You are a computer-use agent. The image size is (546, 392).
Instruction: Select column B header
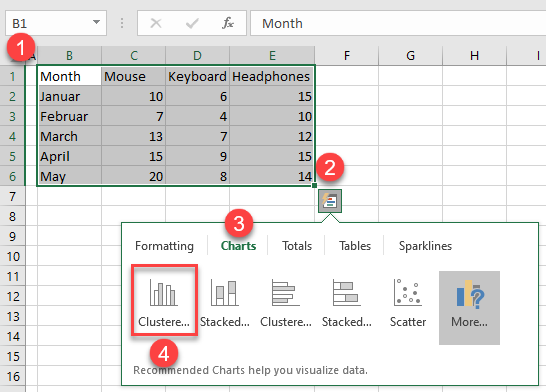(69, 55)
